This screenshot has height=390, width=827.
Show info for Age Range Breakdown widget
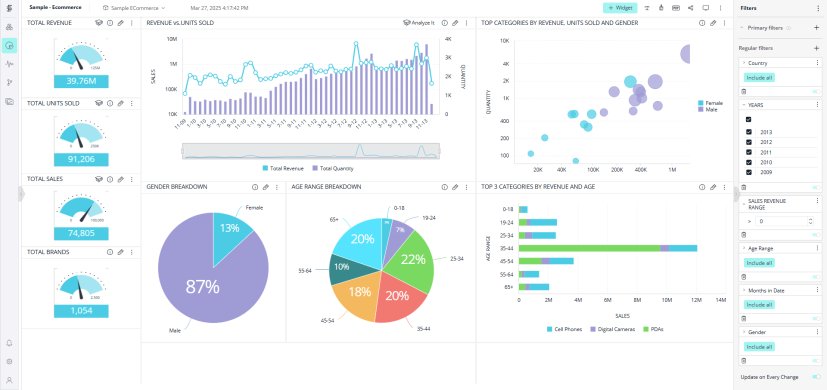tap(445, 187)
